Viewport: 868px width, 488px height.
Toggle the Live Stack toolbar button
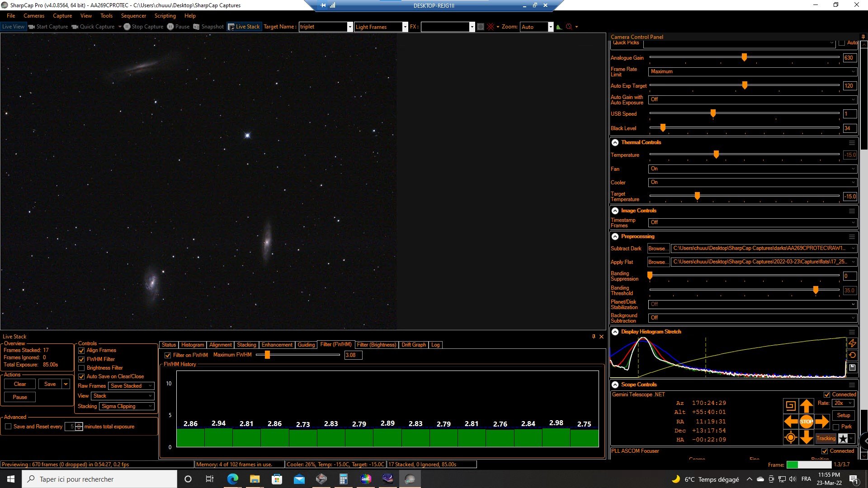pyautogui.click(x=244, y=27)
